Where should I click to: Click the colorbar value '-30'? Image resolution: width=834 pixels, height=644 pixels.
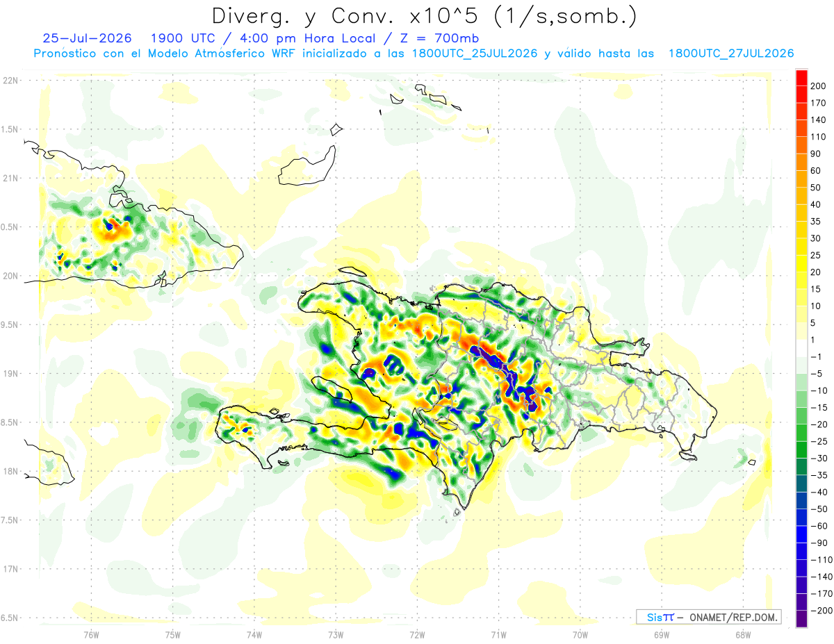click(819, 458)
